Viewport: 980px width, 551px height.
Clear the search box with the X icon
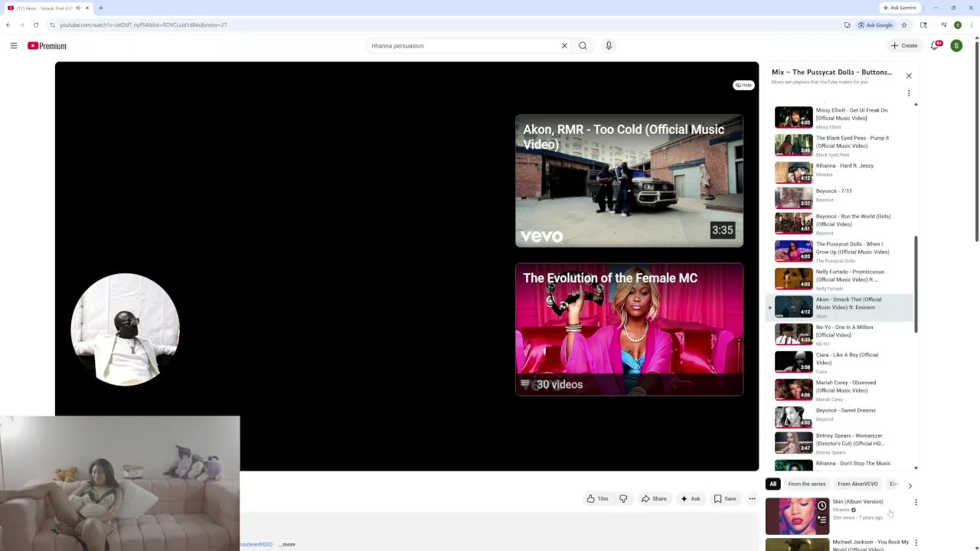[564, 46]
